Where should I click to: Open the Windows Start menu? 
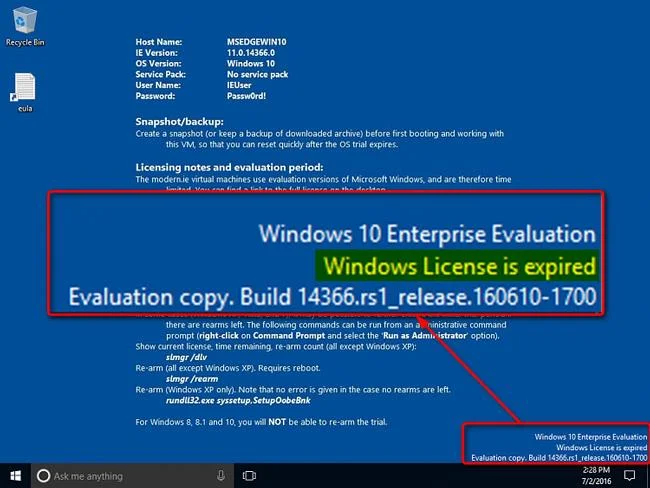coord(15,476)
